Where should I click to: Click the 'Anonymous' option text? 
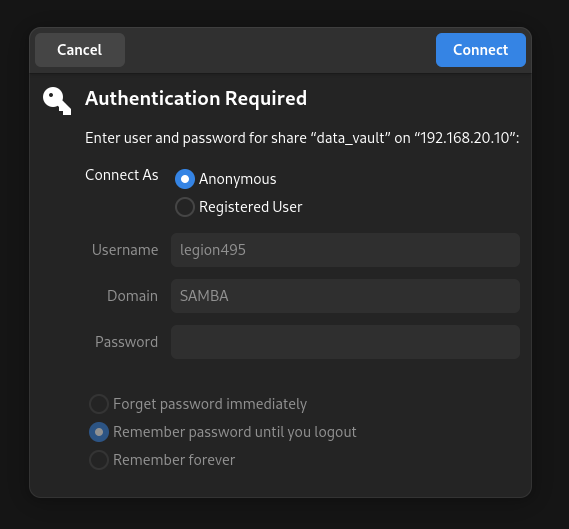coord(238,179)
